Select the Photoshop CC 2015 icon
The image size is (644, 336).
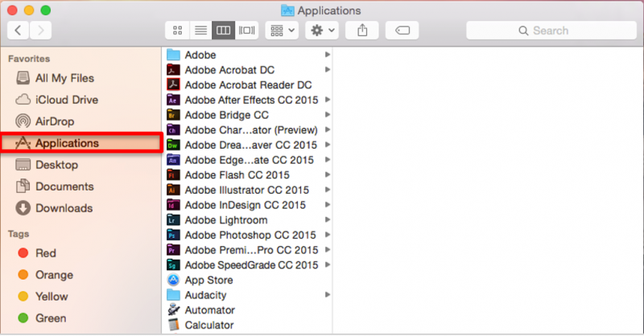[x=173, y=235]
